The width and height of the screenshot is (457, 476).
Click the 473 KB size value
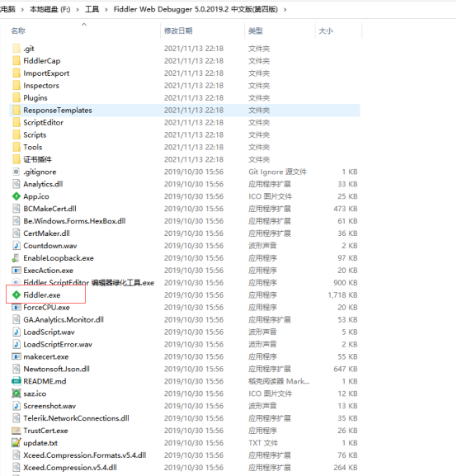coord(346,209)
